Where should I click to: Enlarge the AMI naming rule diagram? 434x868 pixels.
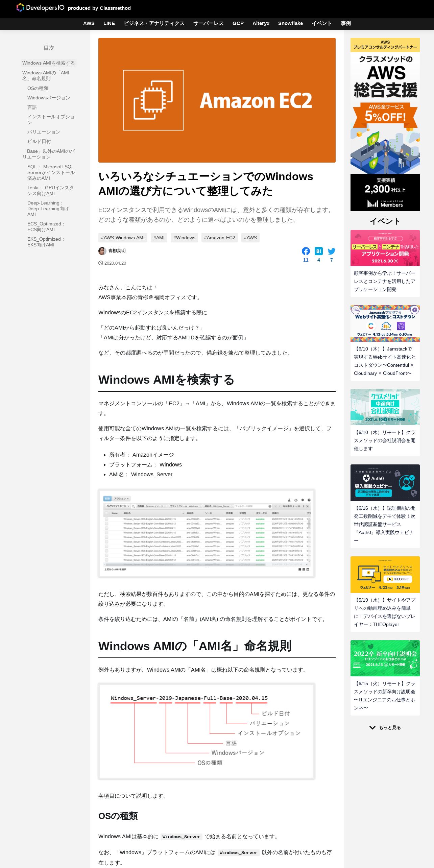click(x=207, y=731)
